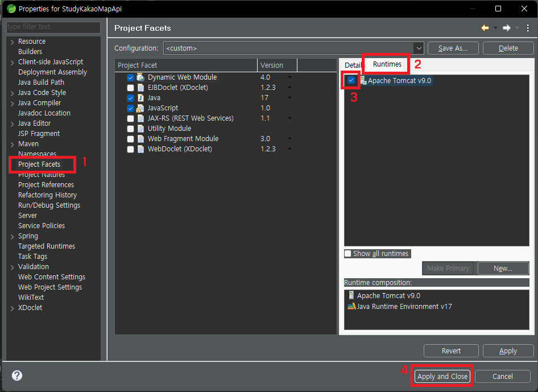Open the view menu three-dots icon

click(x=528, y=28)
